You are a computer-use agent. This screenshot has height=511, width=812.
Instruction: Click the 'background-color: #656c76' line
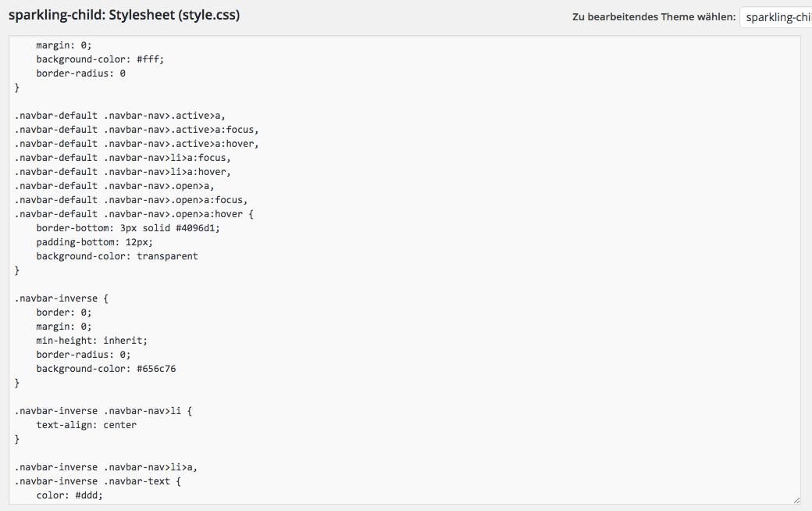point(105,369)
